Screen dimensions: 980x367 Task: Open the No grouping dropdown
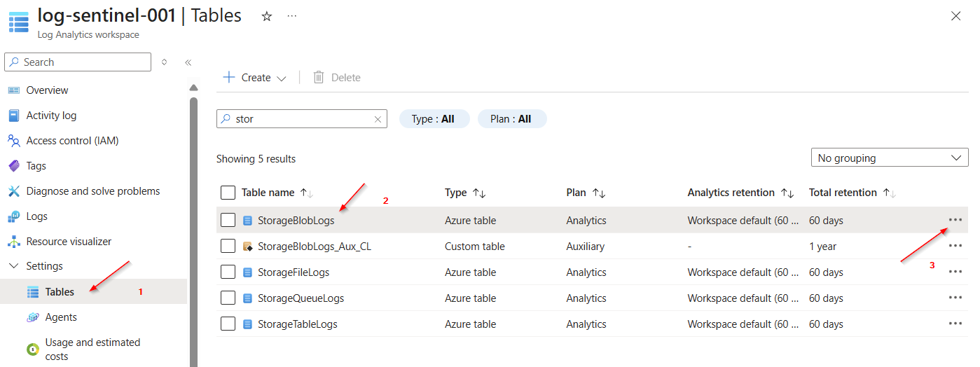click(889, 158)
